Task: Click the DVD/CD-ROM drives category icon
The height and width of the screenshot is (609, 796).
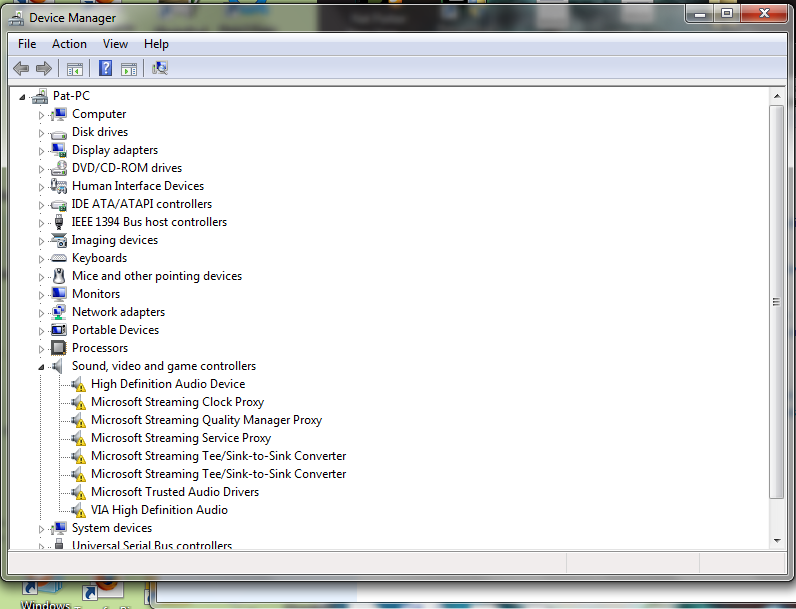Action: click(59, 168)
